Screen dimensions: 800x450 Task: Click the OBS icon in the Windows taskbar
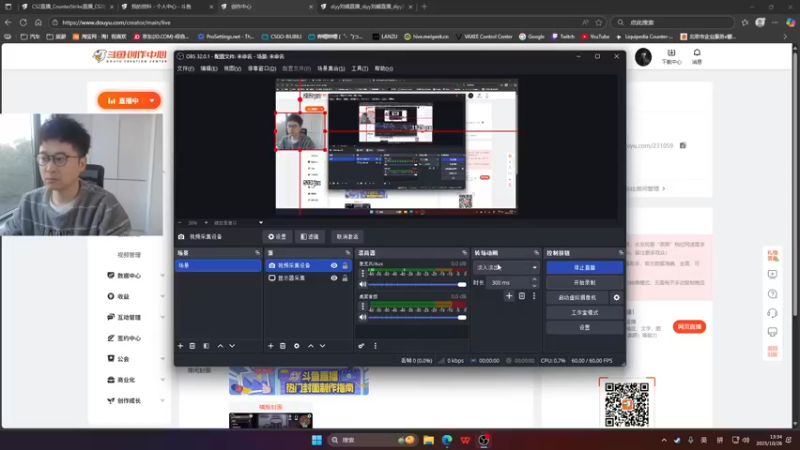pyautogui.click(x=484, y=440)
